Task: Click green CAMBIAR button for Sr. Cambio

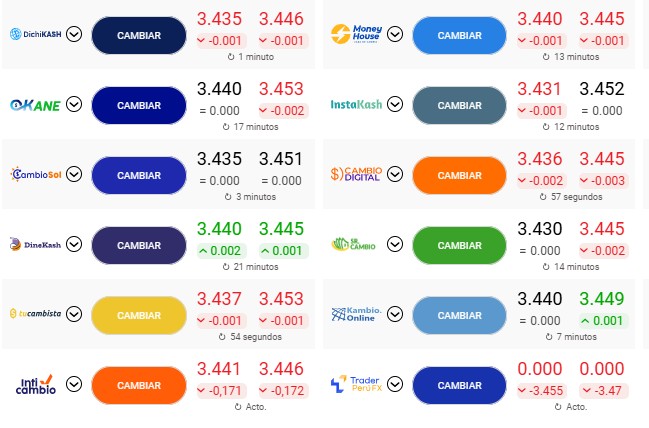Action: [x=459, y=245]
